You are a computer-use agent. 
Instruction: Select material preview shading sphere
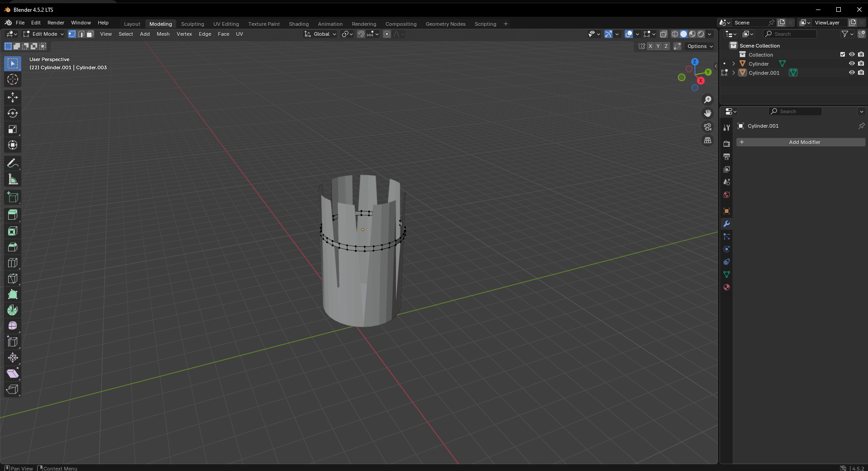[x=692, y=34]
